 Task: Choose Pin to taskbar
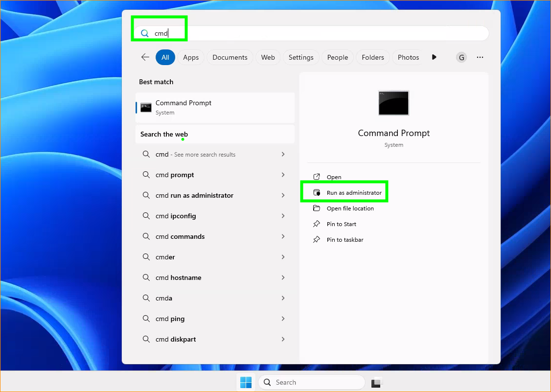click(x=344, y=240)
